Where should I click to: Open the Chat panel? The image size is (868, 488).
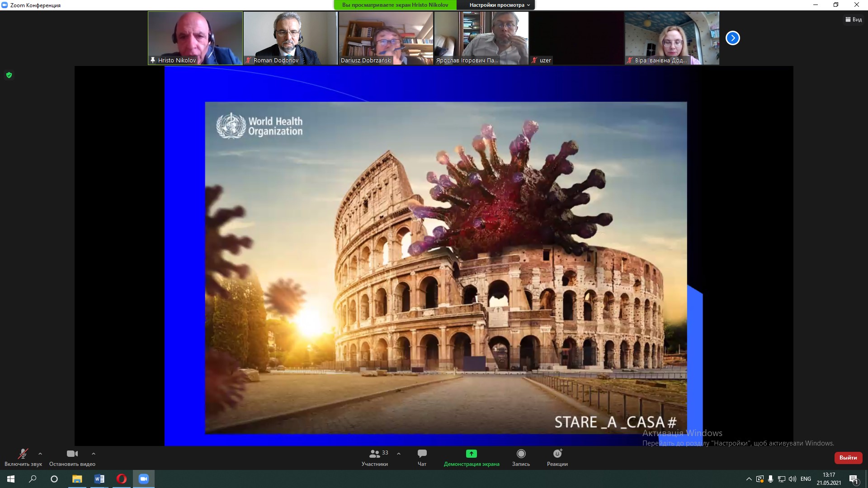coord(422,454)
